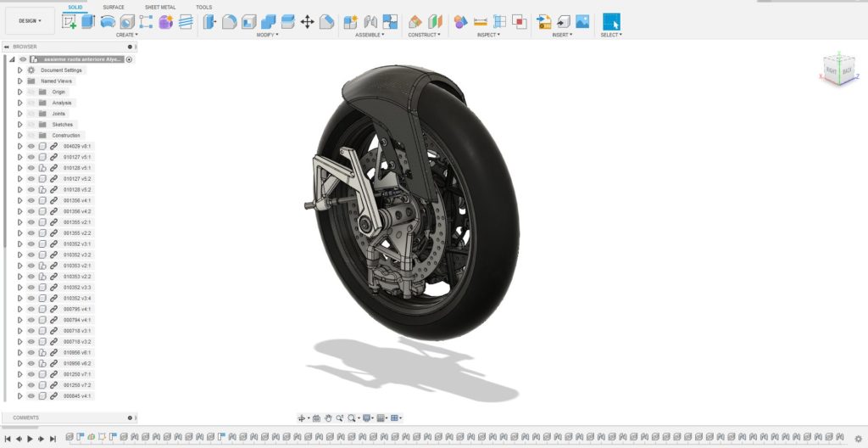
Task: Select the Pan hand tool
Action: (328, 418)
